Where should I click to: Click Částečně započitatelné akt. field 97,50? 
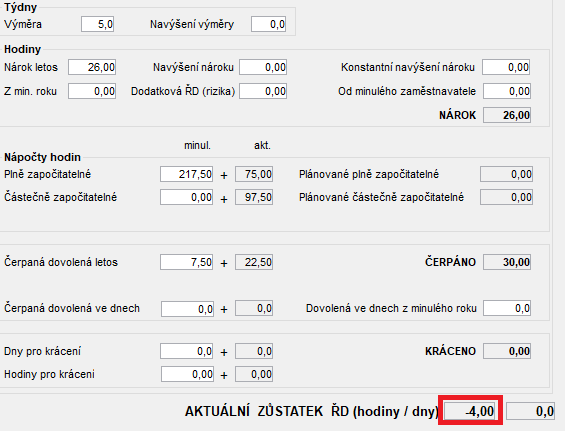(x=254, y=197)
